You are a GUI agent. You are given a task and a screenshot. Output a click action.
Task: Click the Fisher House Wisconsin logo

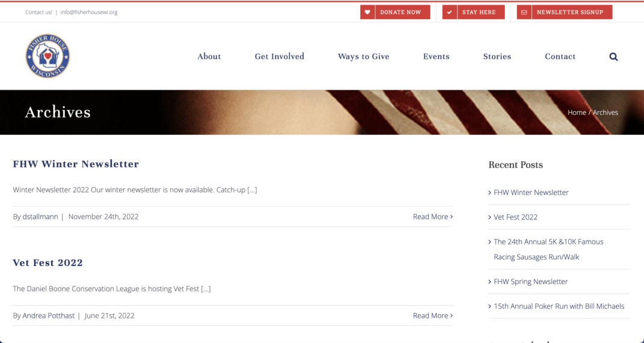[x=48, y=56]
